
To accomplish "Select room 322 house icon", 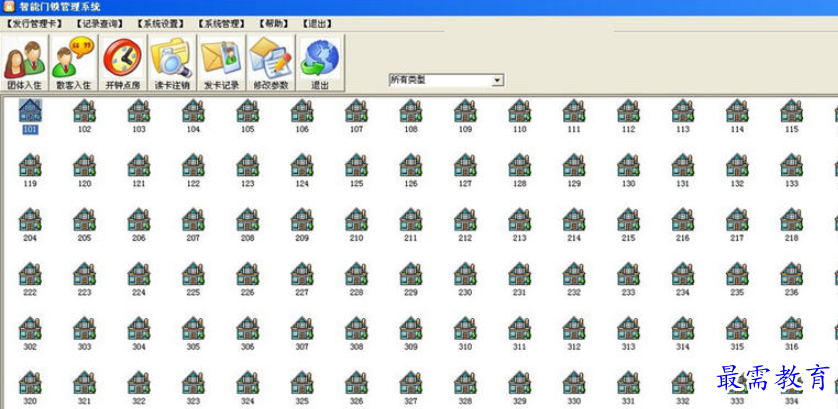I will click(139, 383).
